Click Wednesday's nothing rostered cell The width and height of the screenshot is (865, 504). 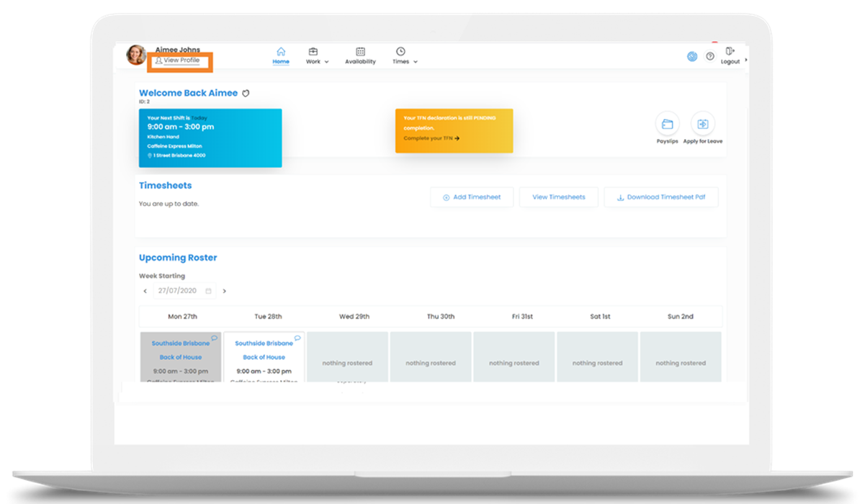click(x=348, y=356)
